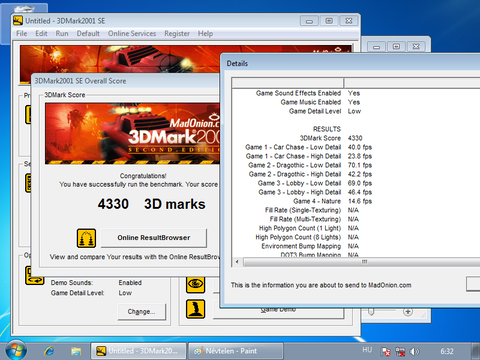Click the volume speaker tray icon
This screenshot has height=360, width=480.
pyautogui.click(x=414, y=351)
